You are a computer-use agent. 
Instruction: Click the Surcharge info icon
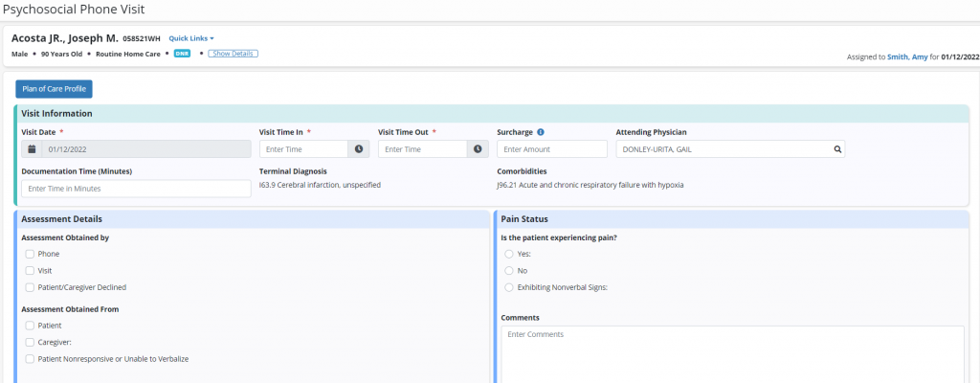[541, 132]
